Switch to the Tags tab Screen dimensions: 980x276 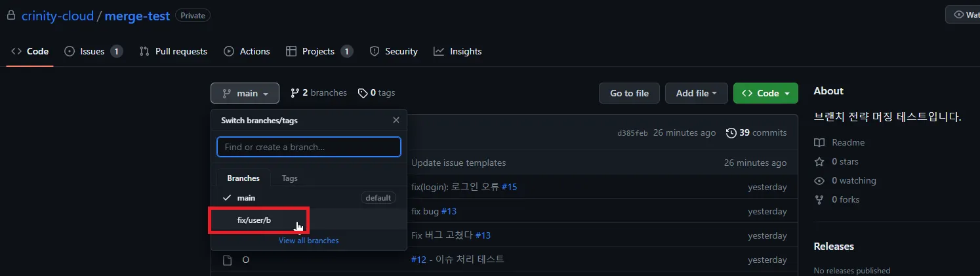289,178
